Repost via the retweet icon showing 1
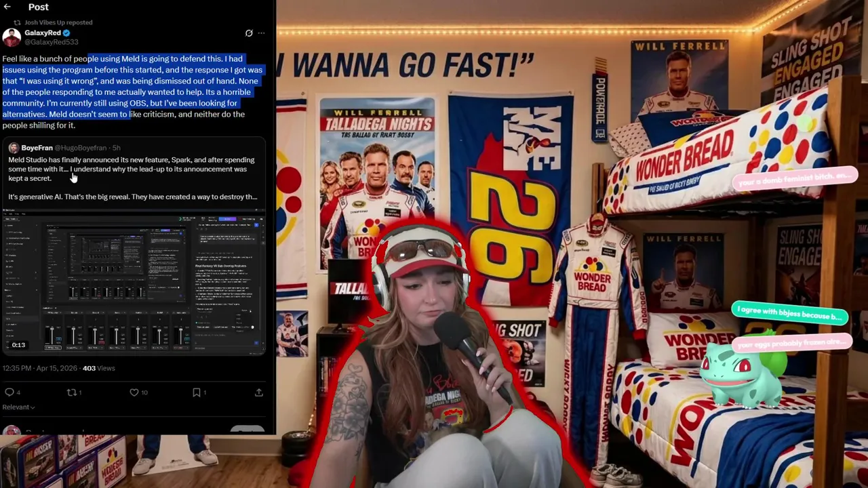 (x=71, y=392)
